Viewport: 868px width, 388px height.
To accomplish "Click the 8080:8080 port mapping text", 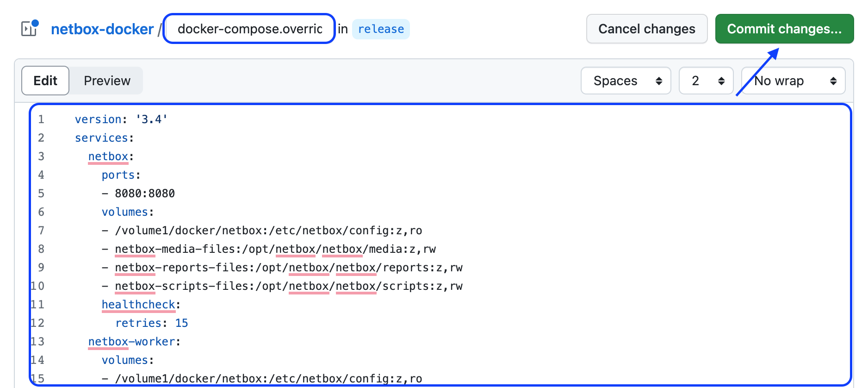I will pos(145,194).
